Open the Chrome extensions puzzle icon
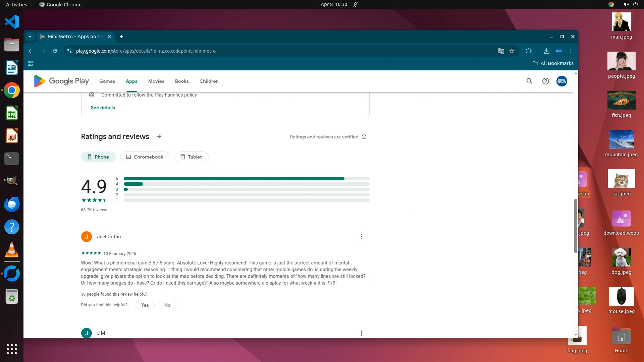This screenshot has height=362, width=644. 529,51
